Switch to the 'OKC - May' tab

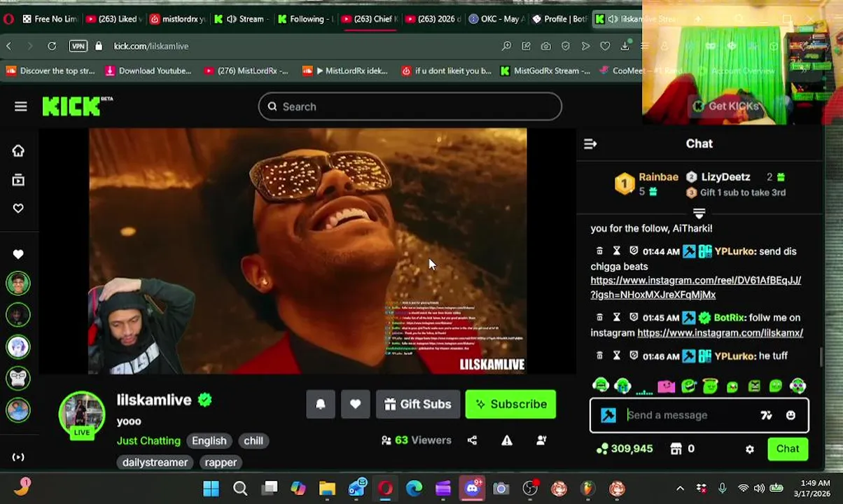coord(496,19)
